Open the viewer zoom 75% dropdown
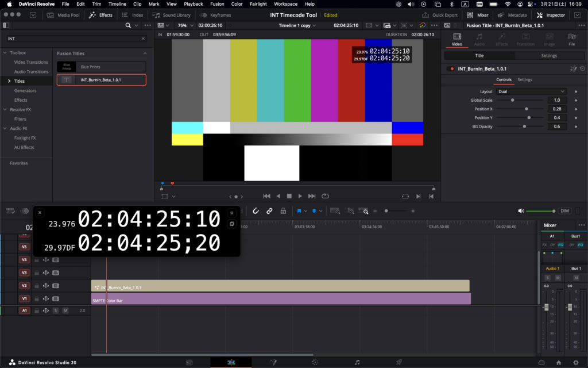This screenshot has height=368, width=588. coord(184,25)
